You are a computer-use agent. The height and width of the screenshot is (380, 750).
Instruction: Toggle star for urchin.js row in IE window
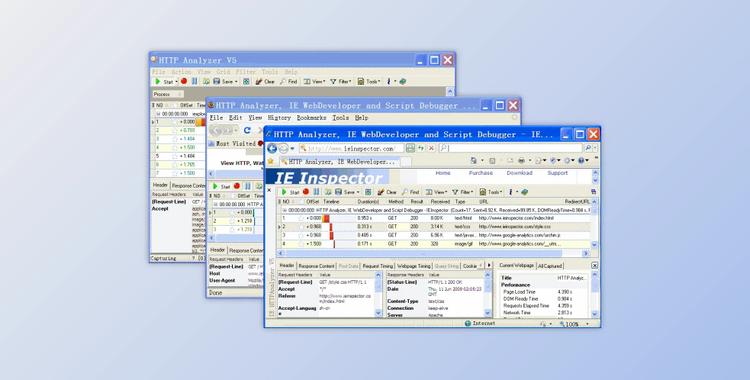click(301, 235)
